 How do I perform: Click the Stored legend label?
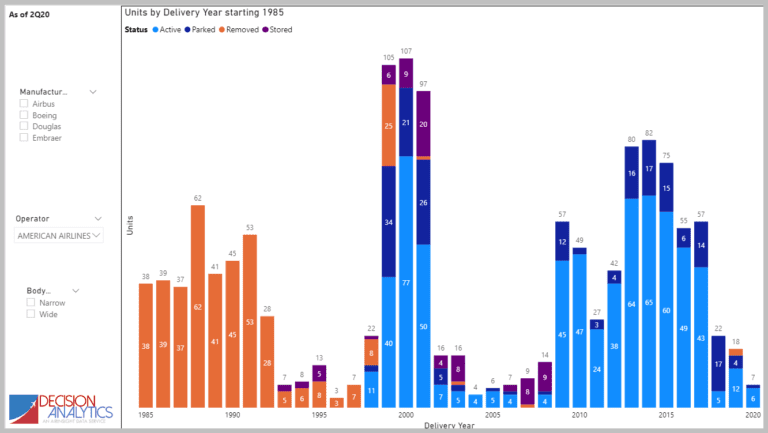pyautogui.click(x=281, y=29)
